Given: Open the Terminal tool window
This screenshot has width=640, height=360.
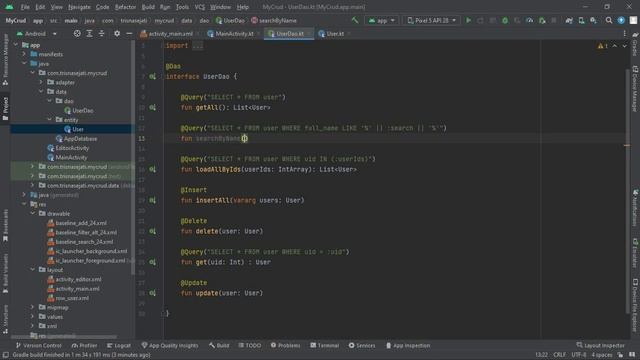Looking at the screenshot, I should click(x=324, y=345).
